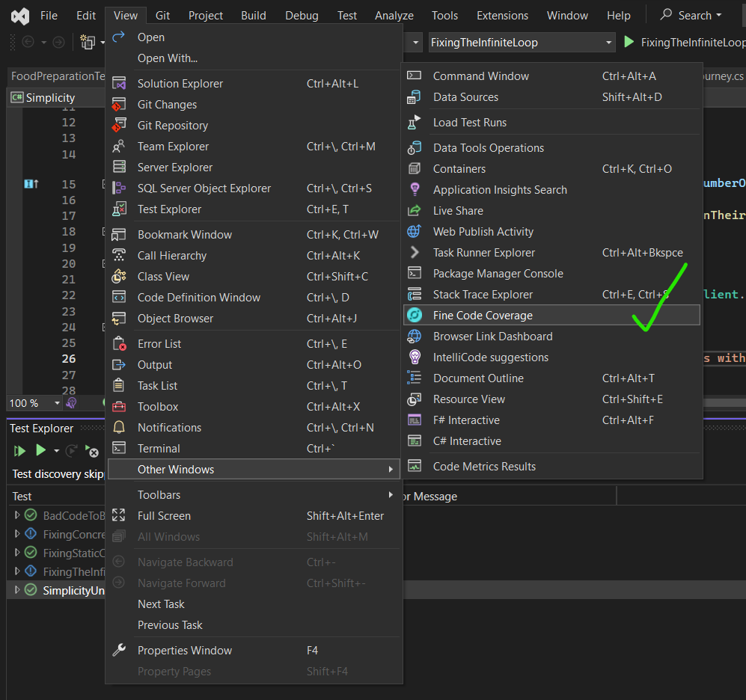Click the Test Explorer flask icon
The height and width of the screenshot is (700, 746).
pos(119,209)
